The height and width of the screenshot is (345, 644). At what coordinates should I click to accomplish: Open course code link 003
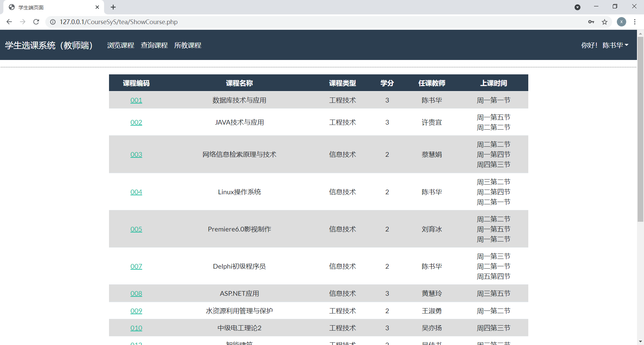pyautogui.click(x=136, y=154)
